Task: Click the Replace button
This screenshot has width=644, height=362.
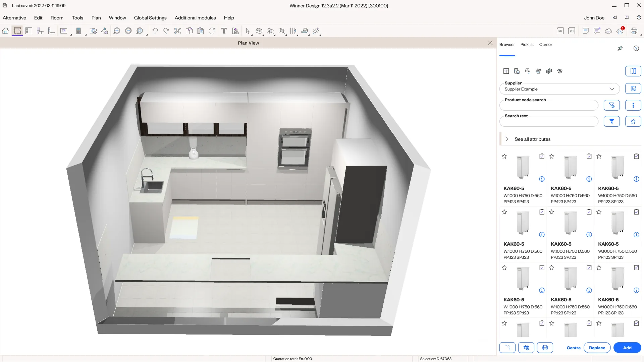Action: pos(597,348)
